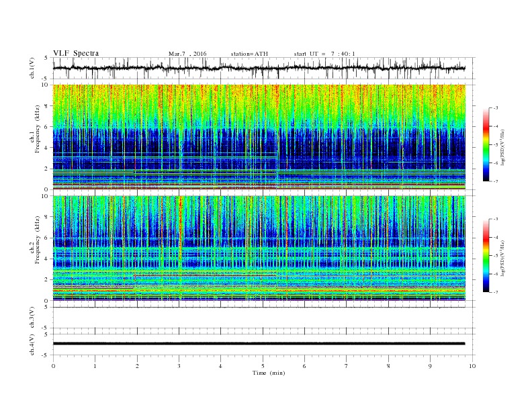The image size is (532, 411).
Task: Click time axis tick label "3"
Action: pos(179,366)
